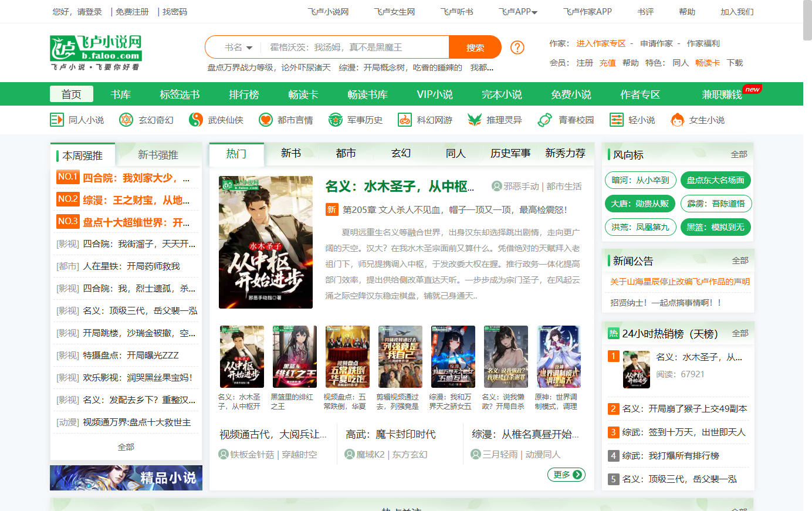
Task: Open the large 从中枢开始进步 book cover
Action: (266, 242)
